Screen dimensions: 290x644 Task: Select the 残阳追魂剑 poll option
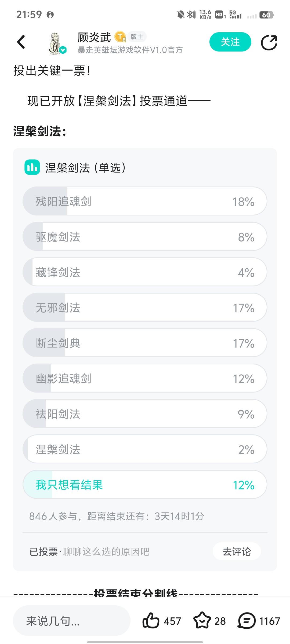[x=145, y=201]
